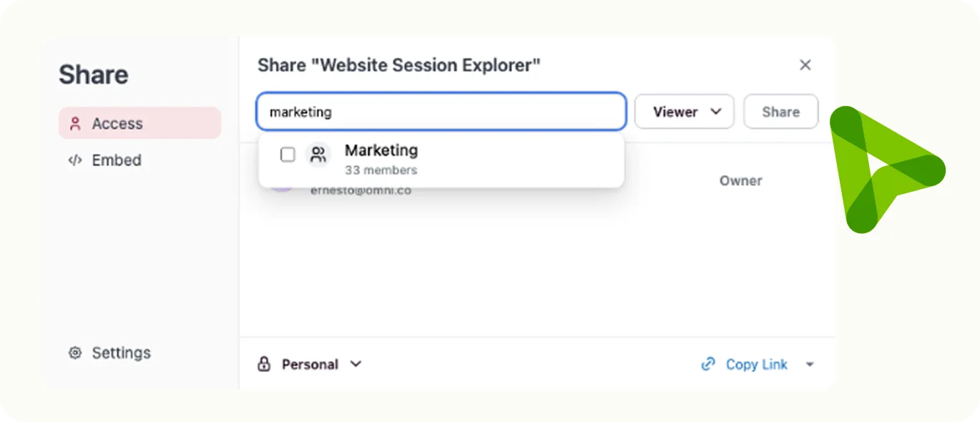Click the padlock icon beside Personal
980x422 pixels.
click(264, 364)
